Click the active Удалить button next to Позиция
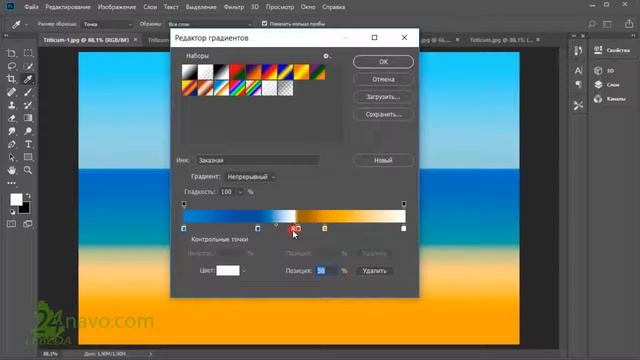Screen dimensions: 640x360 click(x=374, y=271)
